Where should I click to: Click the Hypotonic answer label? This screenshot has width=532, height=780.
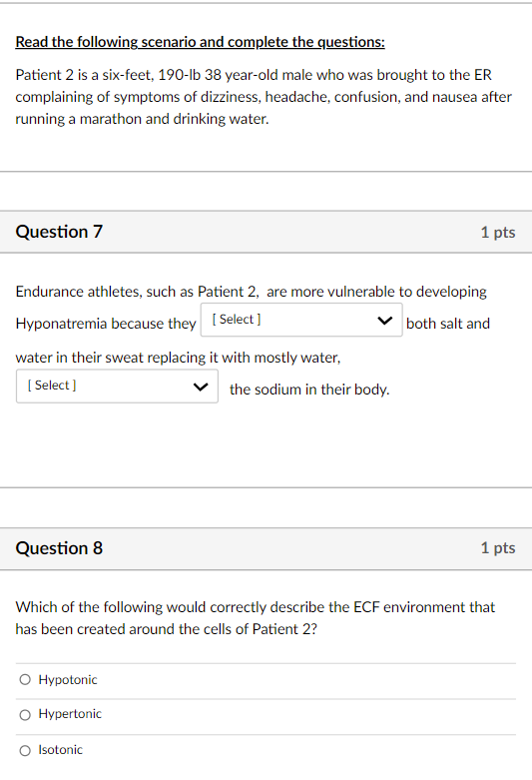(68, 679)
